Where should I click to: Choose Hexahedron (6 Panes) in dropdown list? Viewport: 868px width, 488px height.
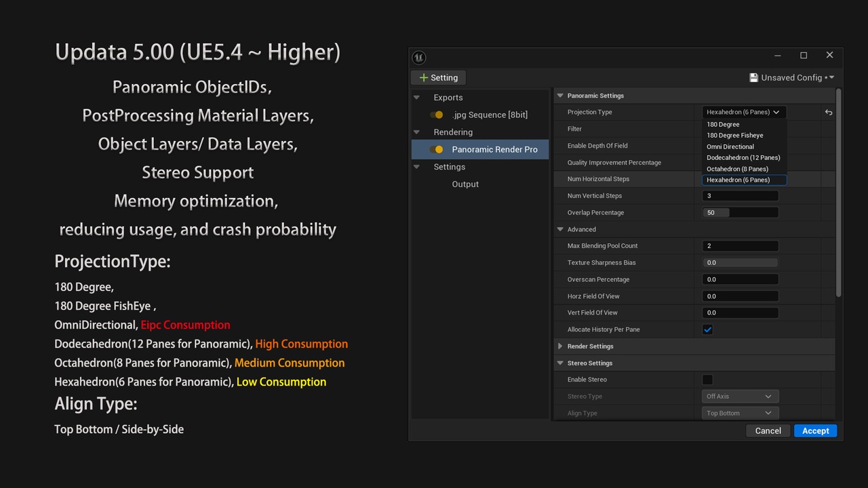744,180
